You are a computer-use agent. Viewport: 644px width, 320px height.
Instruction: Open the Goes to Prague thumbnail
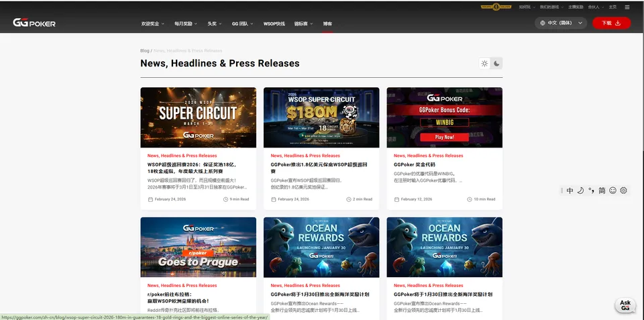tap(199, 248)
